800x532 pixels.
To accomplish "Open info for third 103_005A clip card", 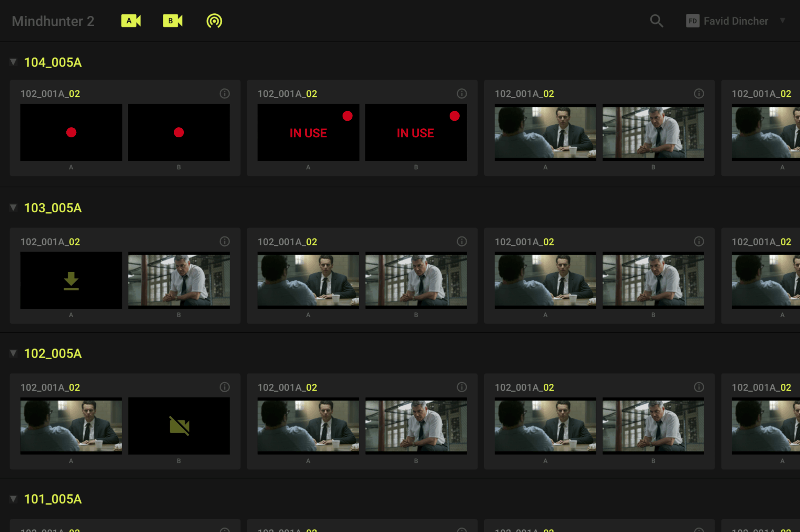I will tap(699, 241).
